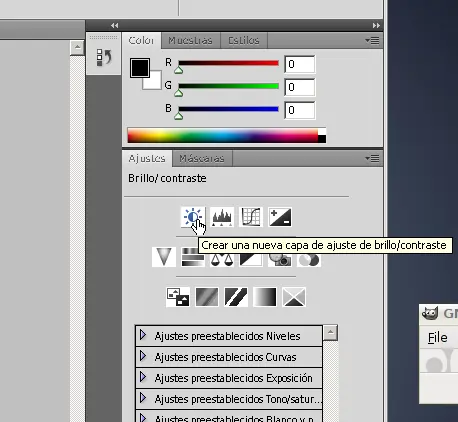Viewport: 458px width, 422px height.
Task: Add an Exposure adjustment layer
Action: [280, 217]
